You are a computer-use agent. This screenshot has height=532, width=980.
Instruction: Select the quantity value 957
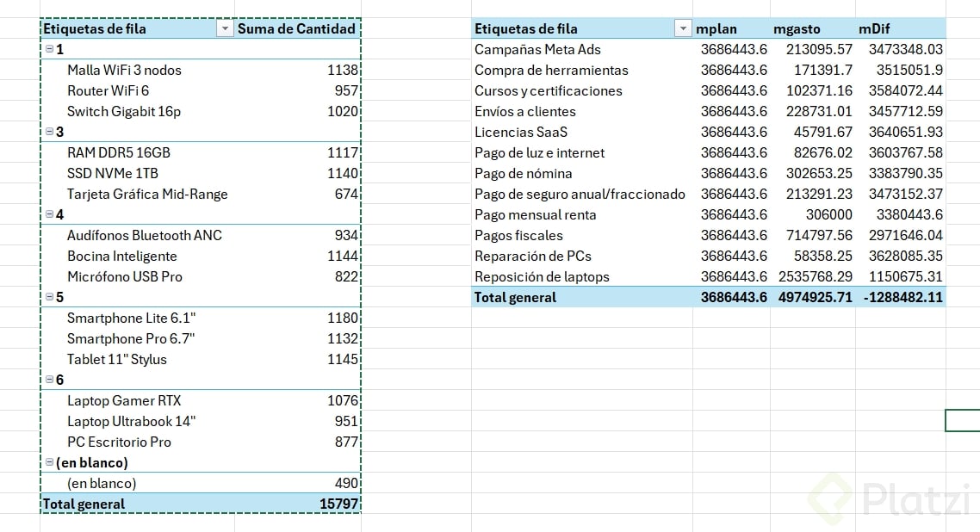point(346,90)
